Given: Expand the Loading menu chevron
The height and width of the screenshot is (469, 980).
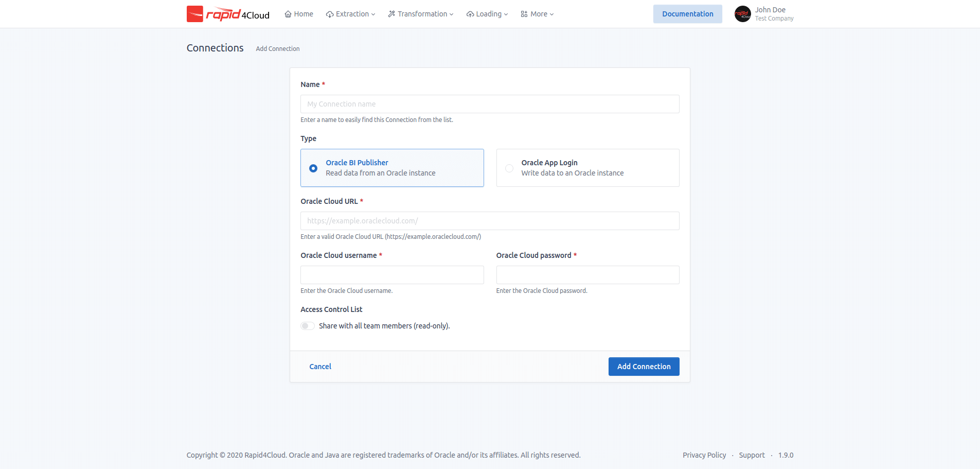Looking at the screenshot, I should coord(506,14).
